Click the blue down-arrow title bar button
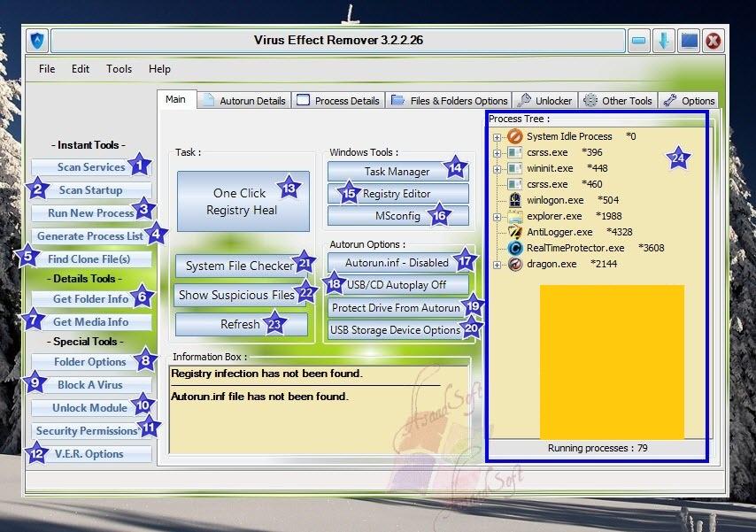 [x=663, y=41]
